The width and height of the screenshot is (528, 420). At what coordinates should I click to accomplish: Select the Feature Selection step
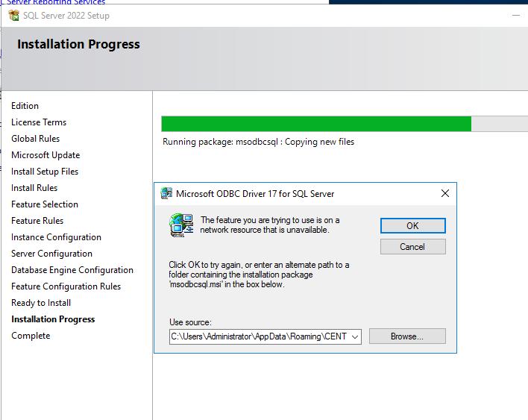[45, 204]
